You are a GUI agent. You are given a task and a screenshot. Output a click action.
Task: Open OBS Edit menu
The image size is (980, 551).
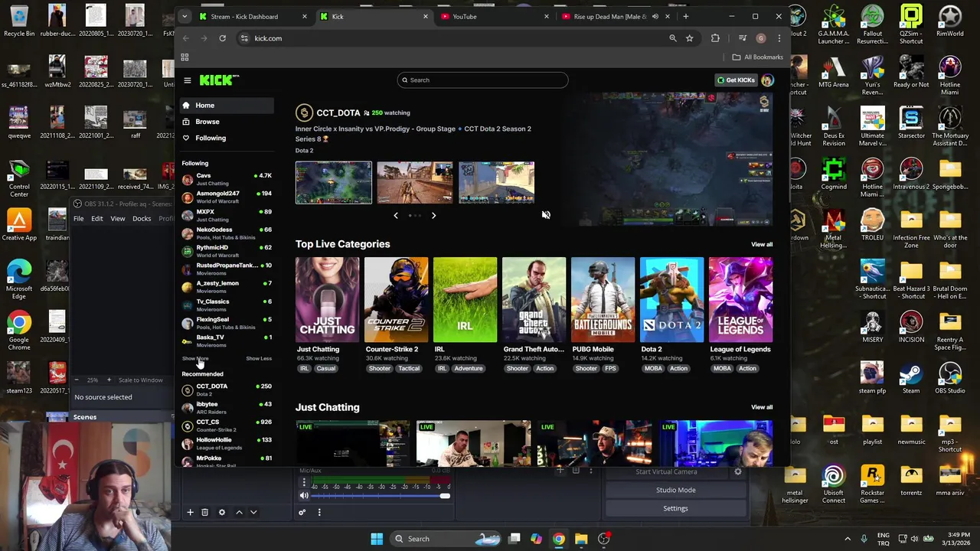(97, 219)
